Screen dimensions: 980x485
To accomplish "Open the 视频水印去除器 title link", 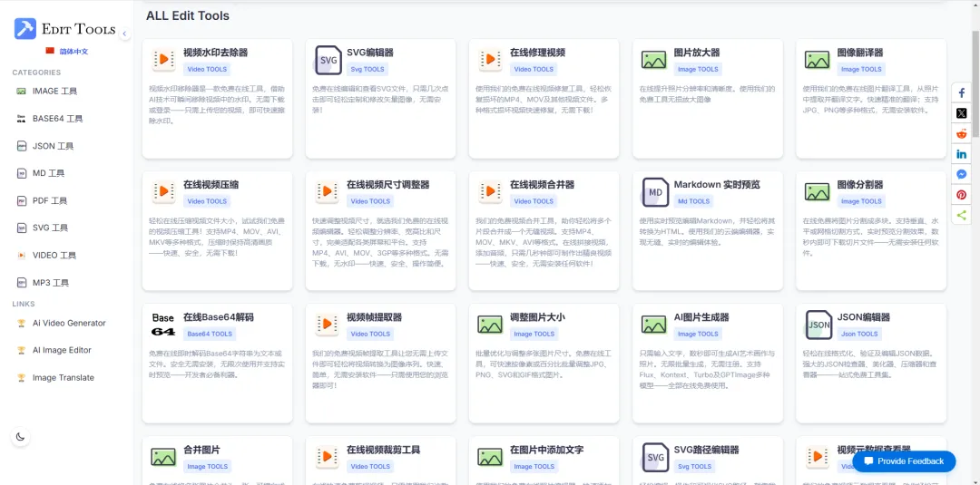I will 215,53.
